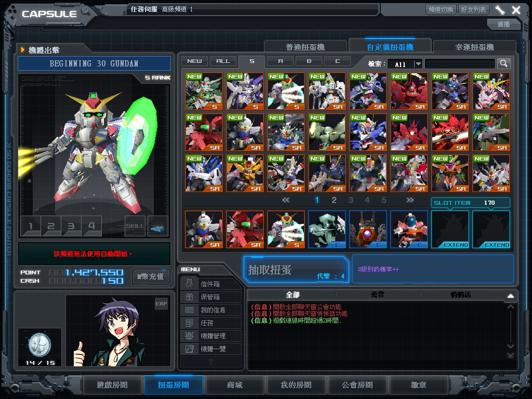Click the magnifier search icon
Viewport: 532px width, 399px height.
[503, 63]
